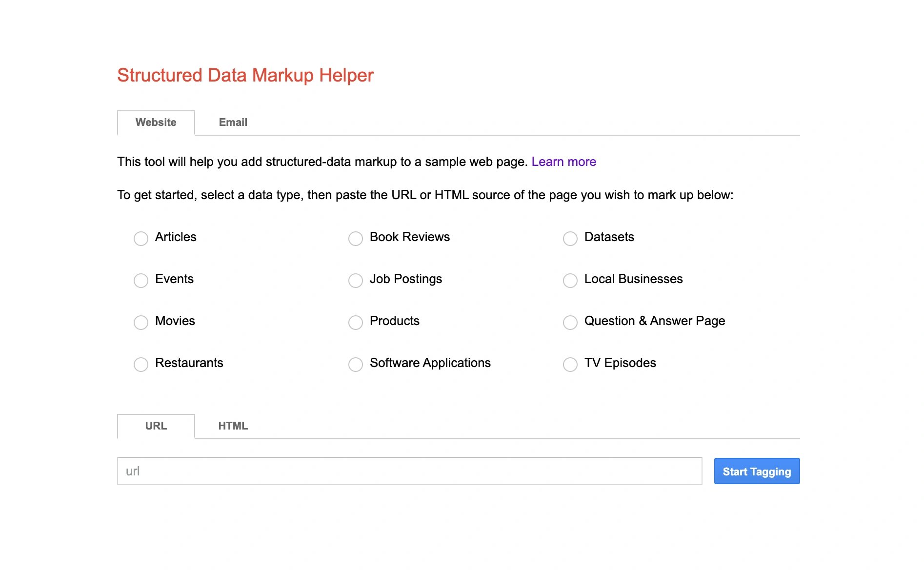Select the URL input tab

(x=156, y=426)
